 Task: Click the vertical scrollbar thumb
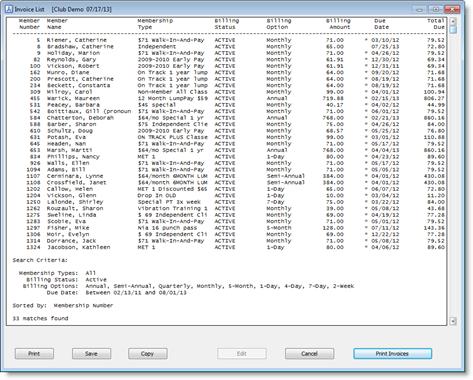pos(453,29)
